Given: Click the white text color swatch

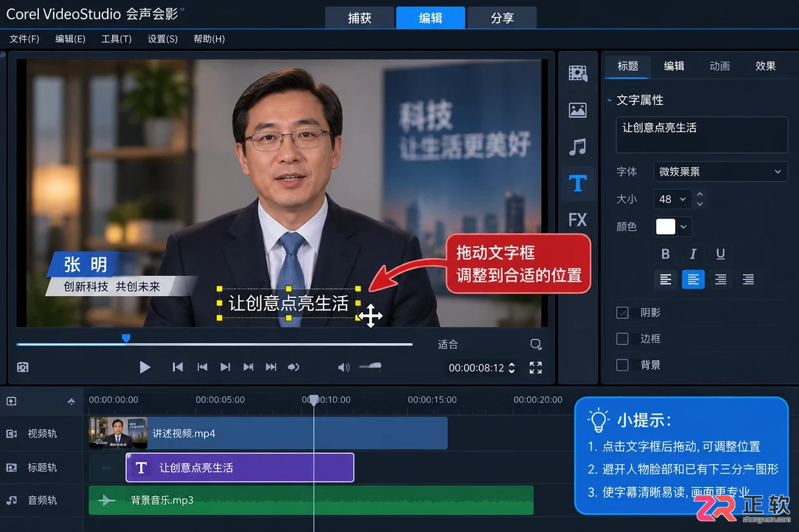Looking at the screenshot, I should (665, 227).
